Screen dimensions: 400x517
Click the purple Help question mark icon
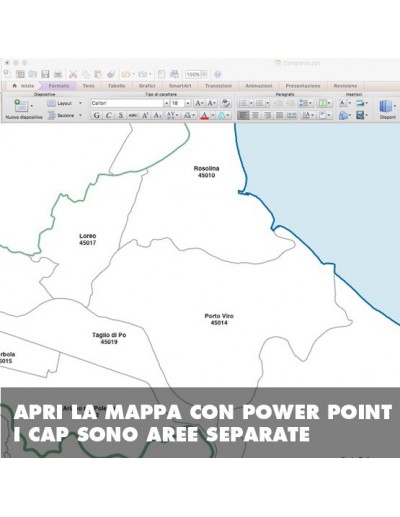point(218,74)
